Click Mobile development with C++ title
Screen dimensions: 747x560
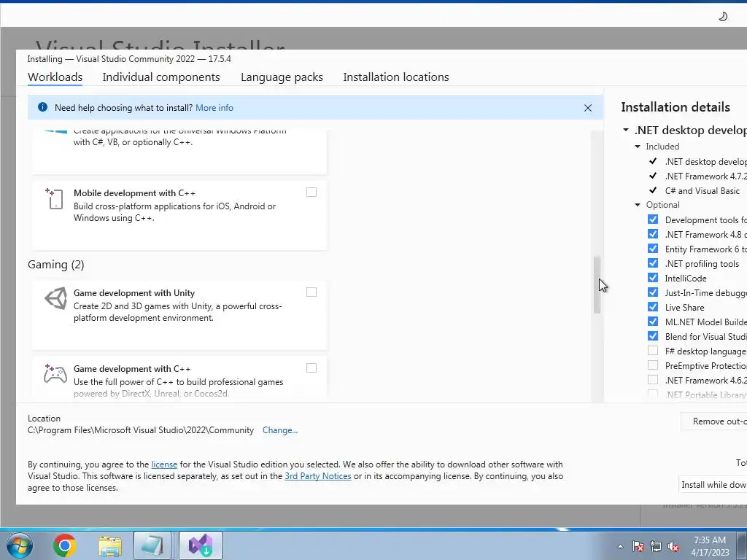coord(134,192)
